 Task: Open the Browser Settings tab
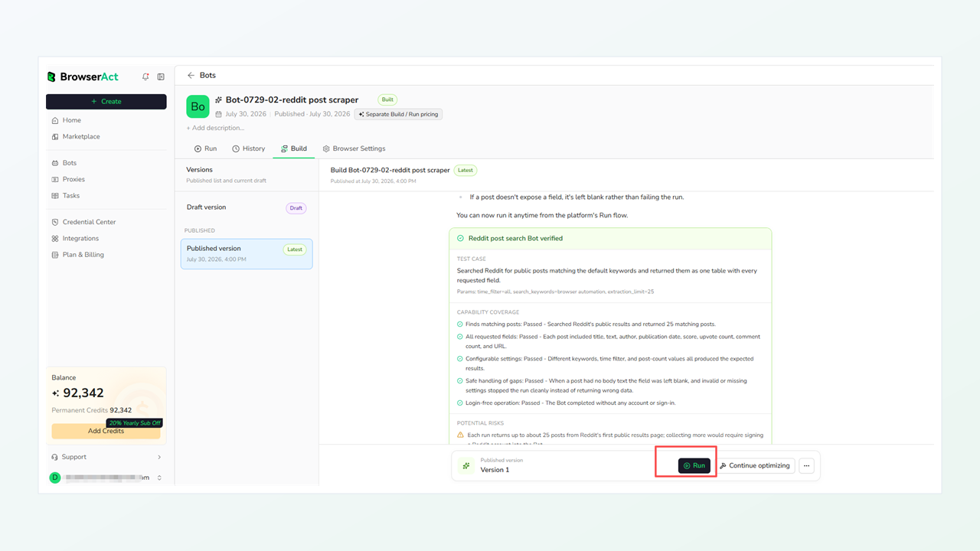click(354, 148)
